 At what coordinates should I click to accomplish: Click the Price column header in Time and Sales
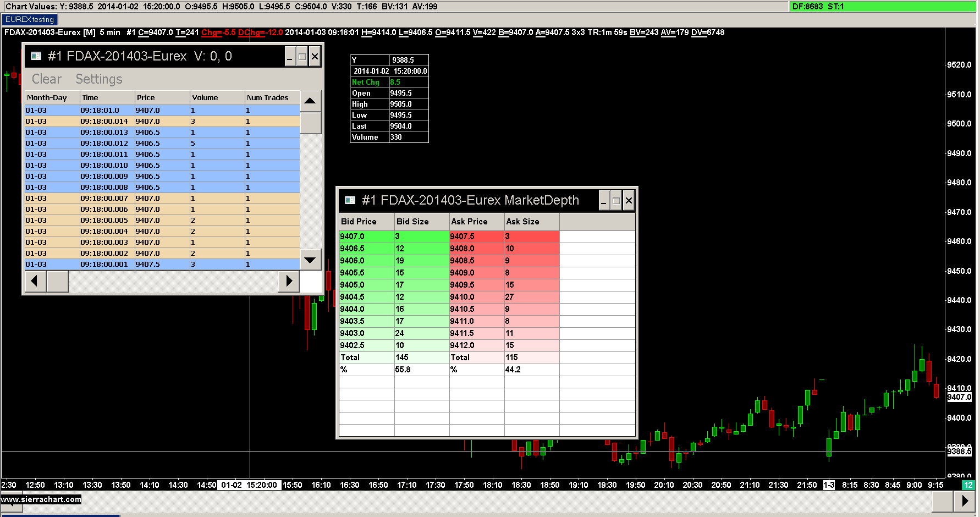[162, 98]
